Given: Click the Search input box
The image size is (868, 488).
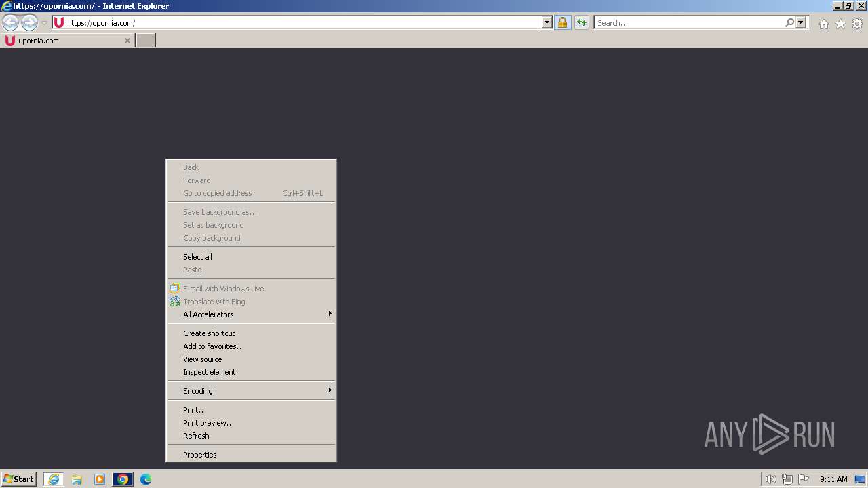Looking at the screenshot, I should (x=689, y=22).
